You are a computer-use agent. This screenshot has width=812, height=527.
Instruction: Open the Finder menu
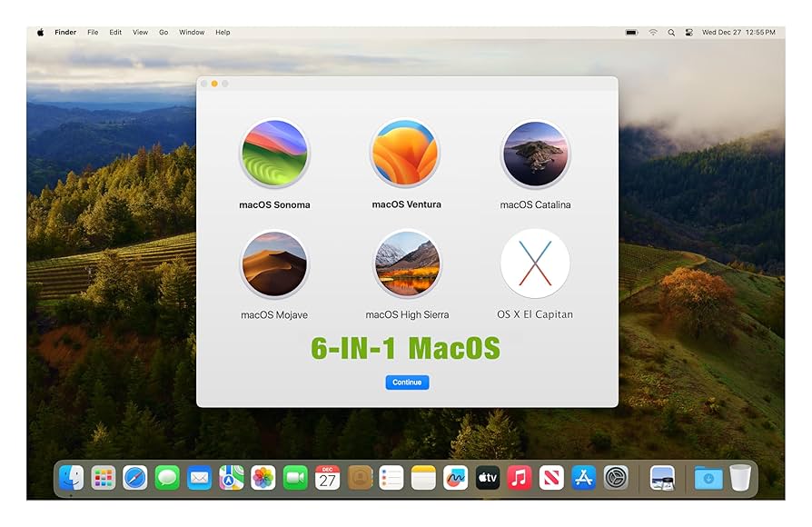pyautogui.click(x=65, y=32)
